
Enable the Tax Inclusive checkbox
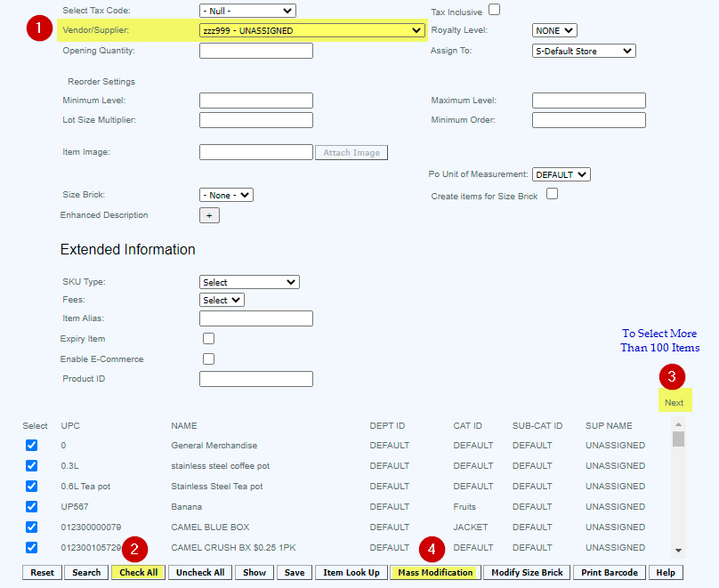tap(495, 10)
